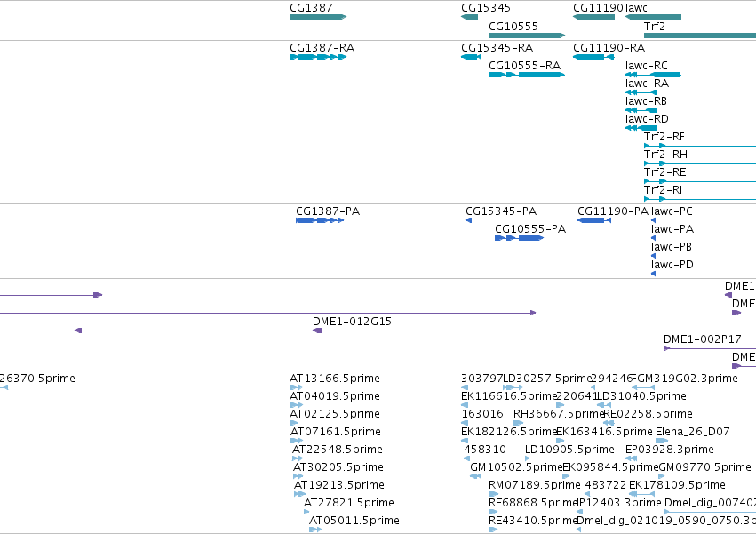The width and height of the screenshot is (756, 534).
Task: Select the lawc gene arrow
Action: (x=653, y=17)
